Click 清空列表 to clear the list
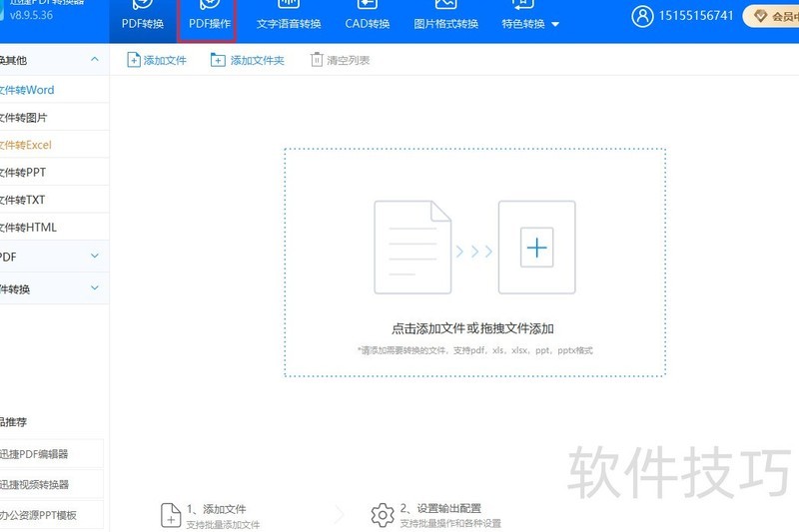Screen dimensions: 799x532 pos(340,60)
